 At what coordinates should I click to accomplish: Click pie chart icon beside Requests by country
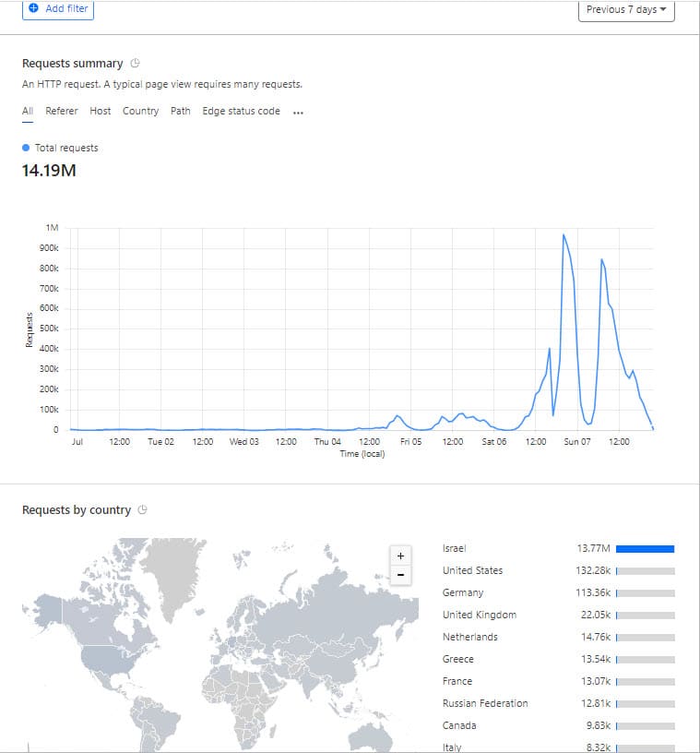[143, 510]
